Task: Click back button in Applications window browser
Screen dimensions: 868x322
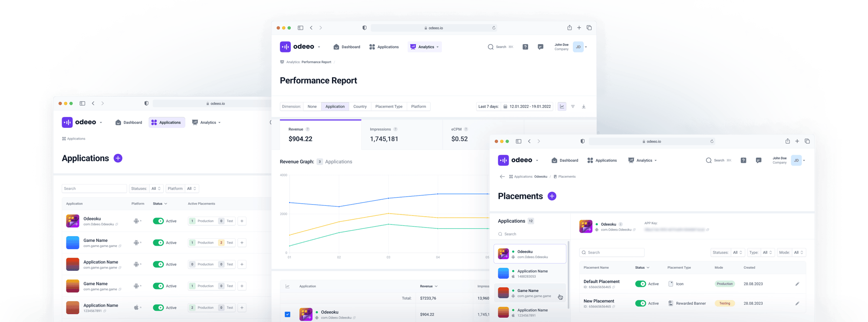Action: tap(93, 104)
